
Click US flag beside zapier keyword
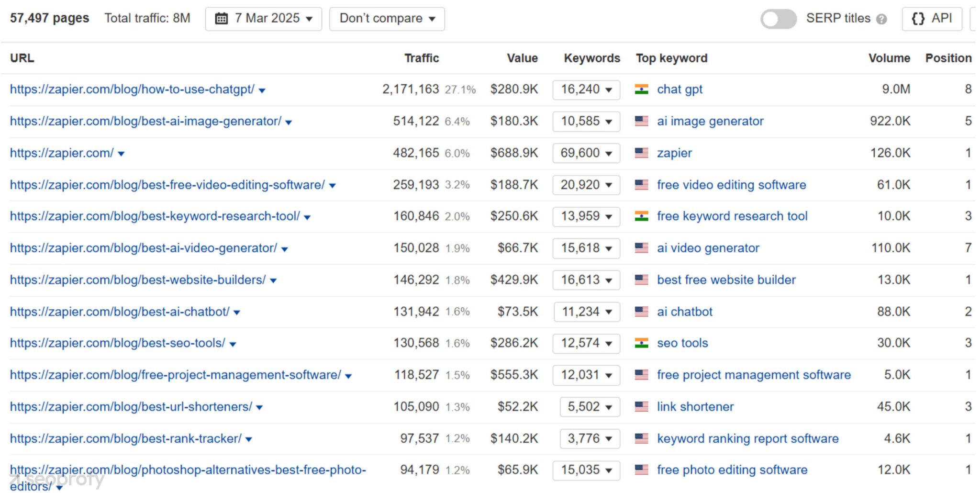click(x=641, y=153)
